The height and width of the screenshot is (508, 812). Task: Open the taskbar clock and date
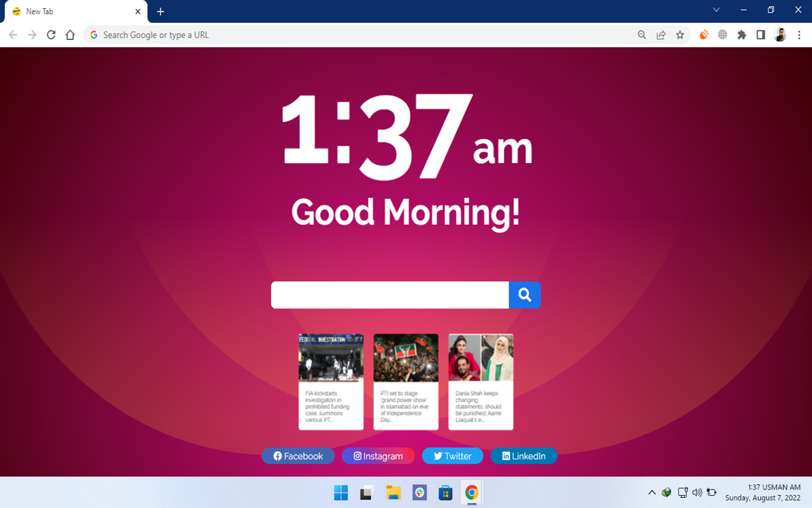[x=763, y=493]
